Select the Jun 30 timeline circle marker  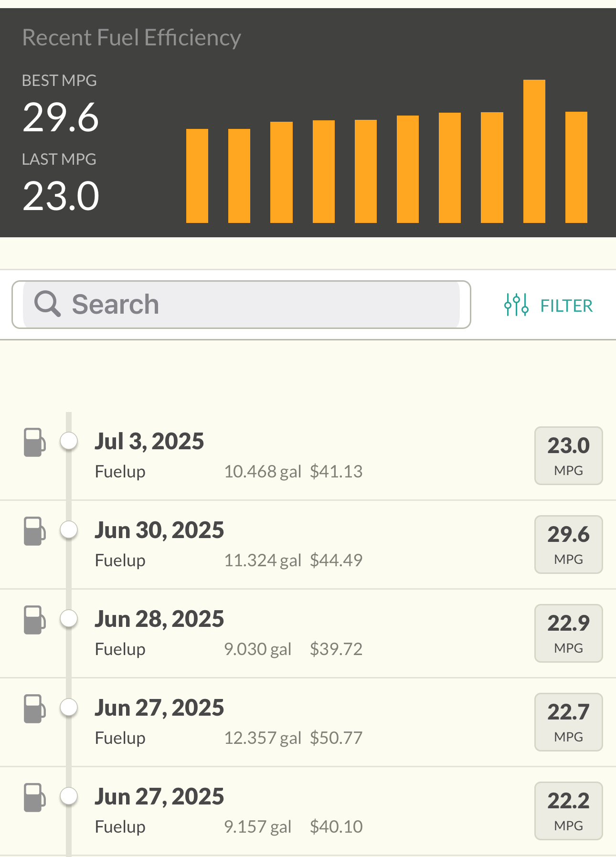point(69,529)
